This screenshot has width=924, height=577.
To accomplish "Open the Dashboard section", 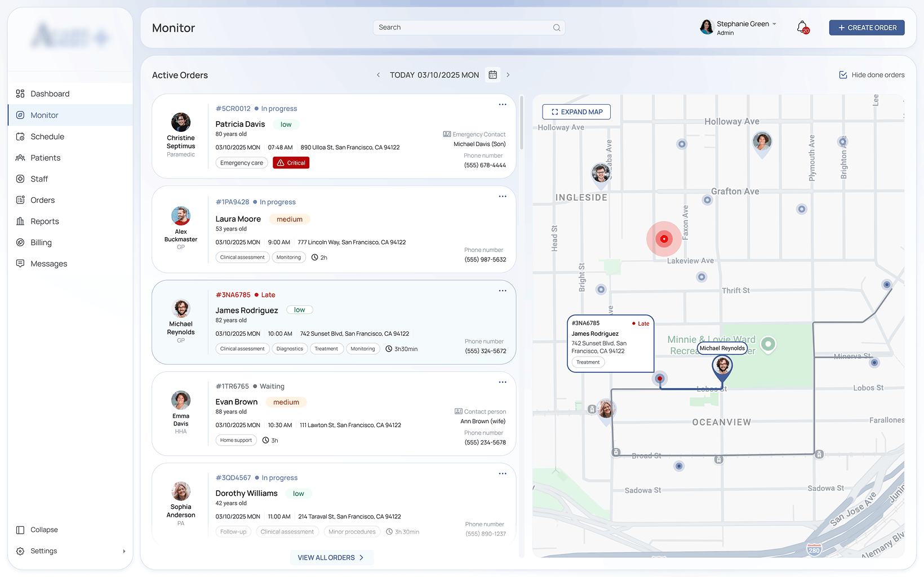I will 50,94.
